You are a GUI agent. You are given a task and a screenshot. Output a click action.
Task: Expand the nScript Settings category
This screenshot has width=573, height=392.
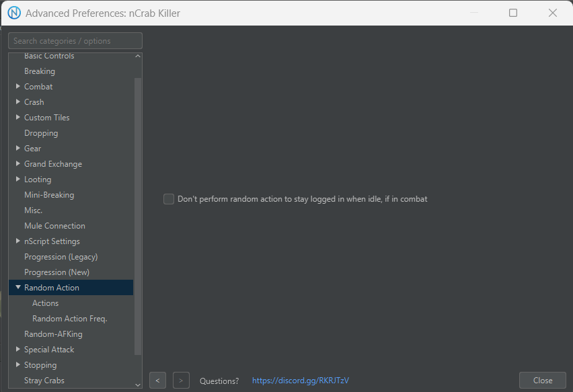[x=18, y=241]
